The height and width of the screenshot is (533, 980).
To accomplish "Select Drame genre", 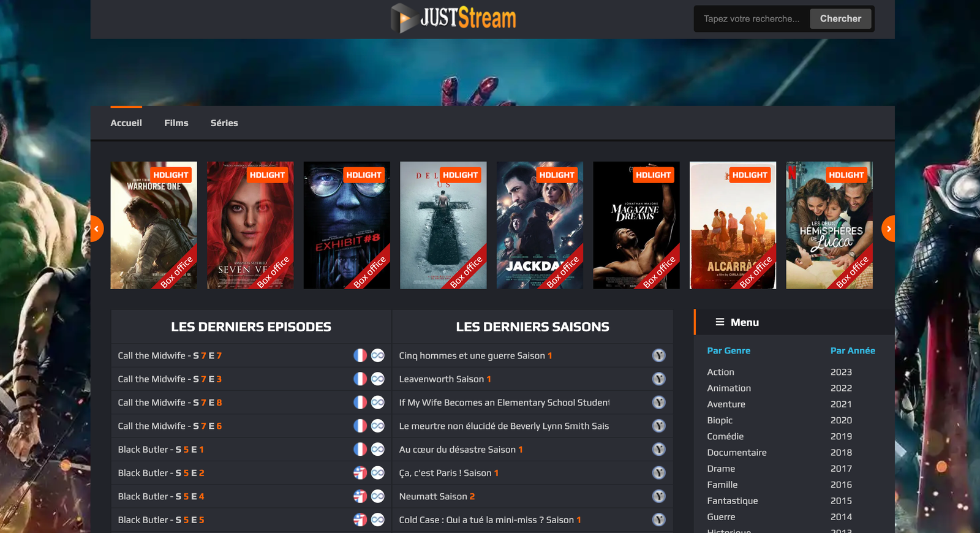I will point(721,469).
